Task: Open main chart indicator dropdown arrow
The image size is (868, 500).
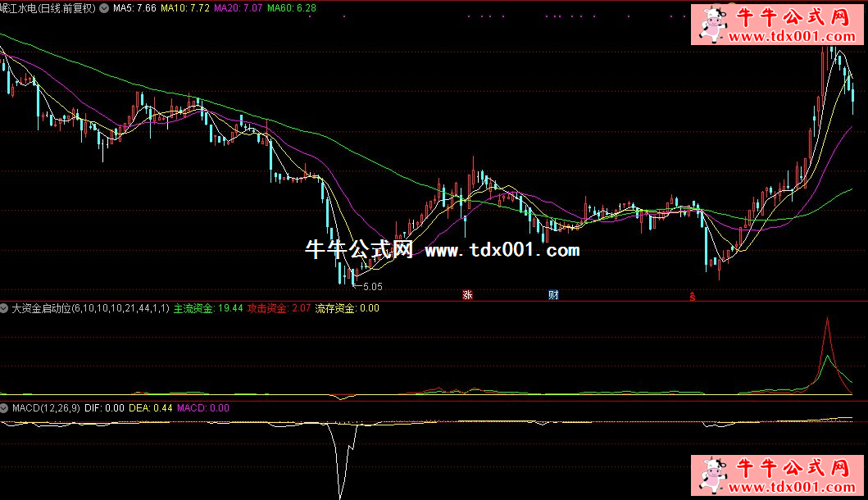Action: 104,8
